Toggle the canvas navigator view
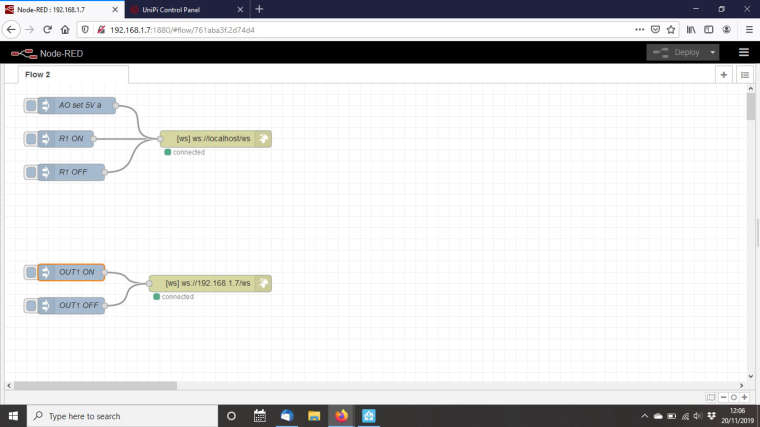760x427 pixels. click(x=711, y=397)
